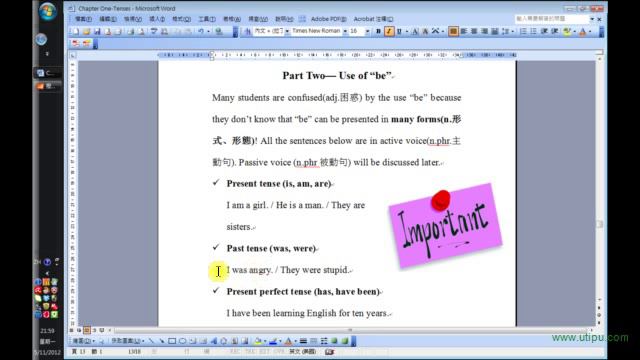Open the first menu in the menu bar
This screenshot has width=640, height=360.
(x=83, y=19)
